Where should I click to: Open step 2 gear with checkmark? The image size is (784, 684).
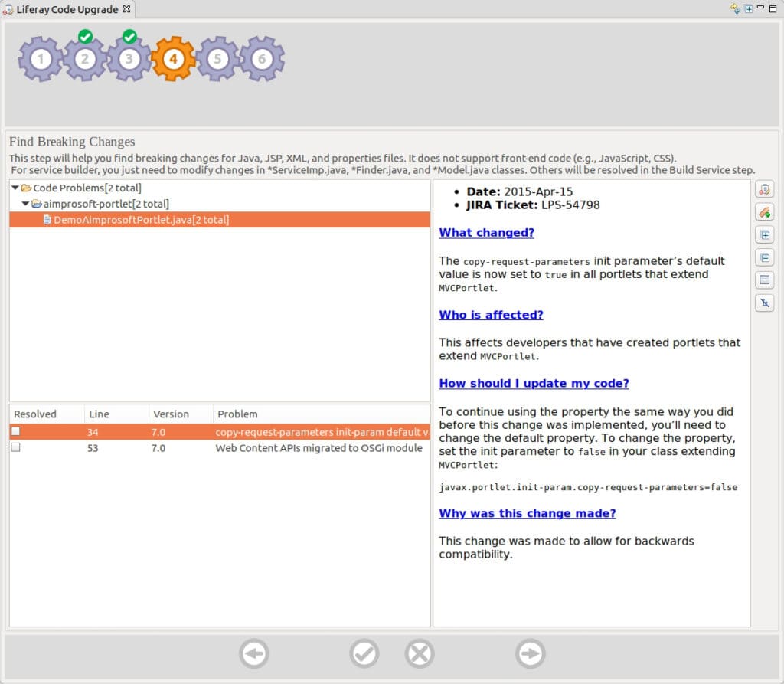tap(84, 58)
